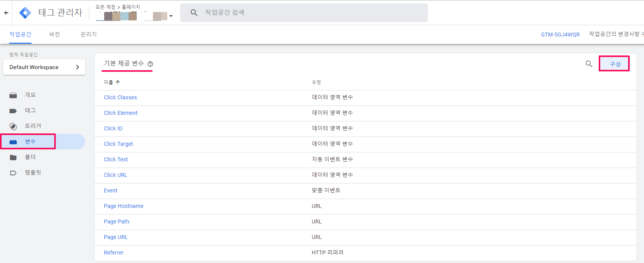Image resolution: width=644 pixels, height=263 pixels.
Task: Open the 개요 overview icon in sidebar
Action: (13, 95)
